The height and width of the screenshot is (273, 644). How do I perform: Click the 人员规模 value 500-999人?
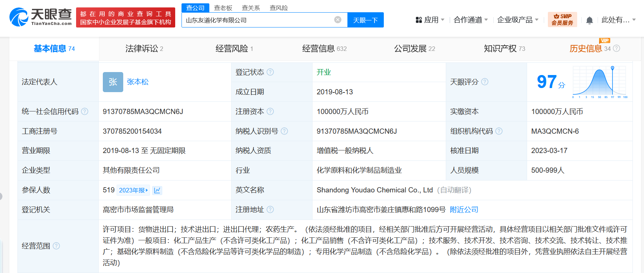[548, 170]
